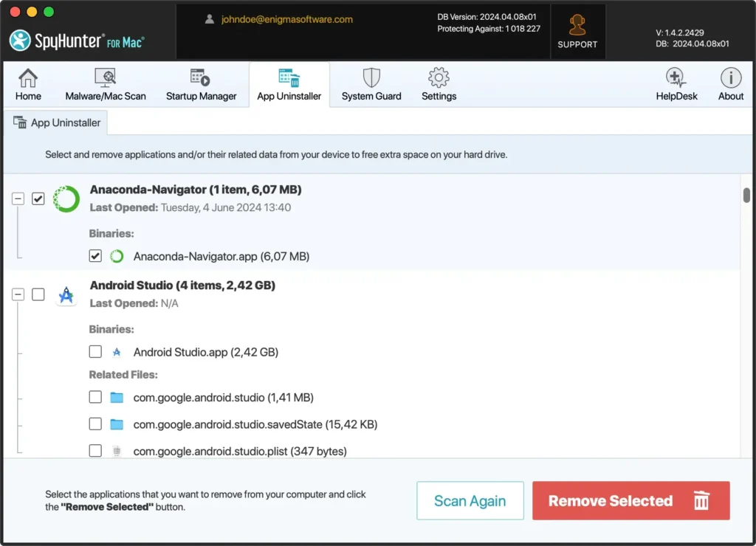
Task: Click the Last Opened Tuesday, 4 June 2024 text
Action: tap(190, 208)
